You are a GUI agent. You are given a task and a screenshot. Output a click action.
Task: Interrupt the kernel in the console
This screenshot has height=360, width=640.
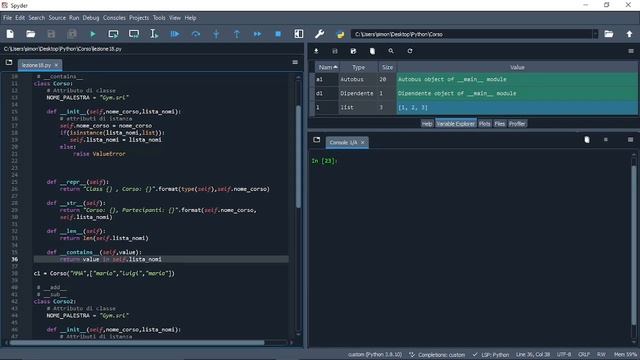[606, 140]
